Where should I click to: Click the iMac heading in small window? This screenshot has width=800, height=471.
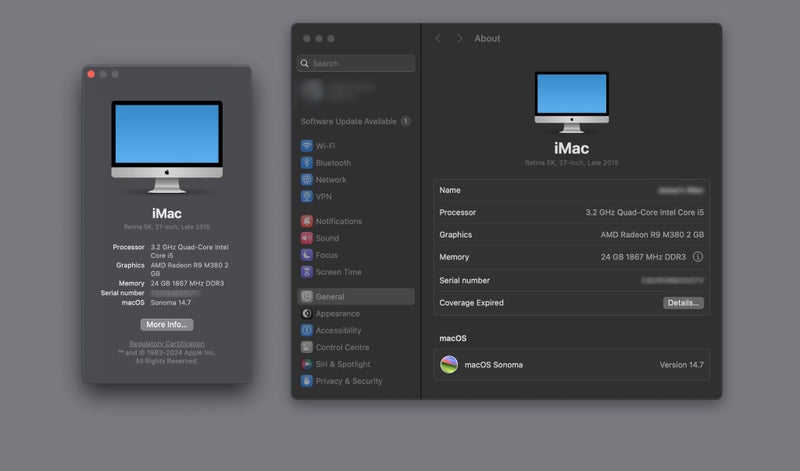click(x=167, y=213)
